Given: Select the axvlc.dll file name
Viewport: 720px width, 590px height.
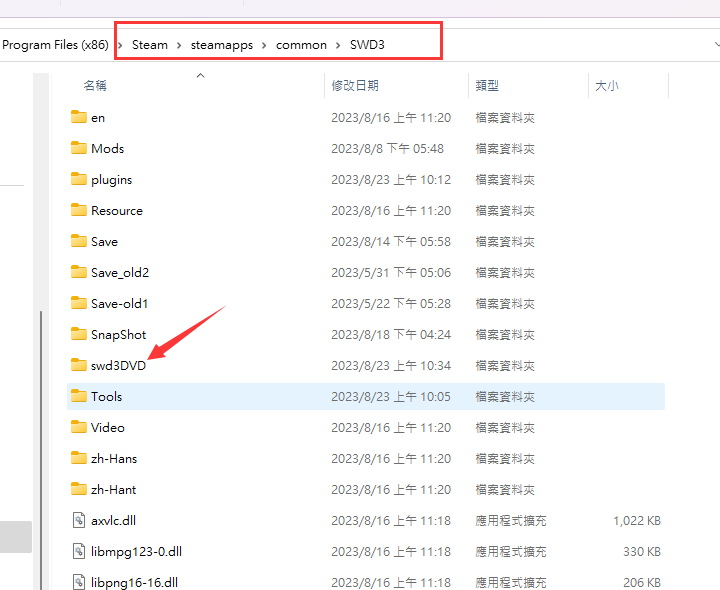Looking at the screenshot, I should [x=113, y=521].
